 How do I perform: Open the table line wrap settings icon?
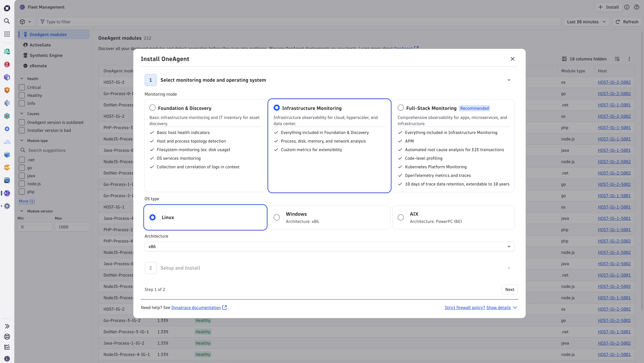[617, 59]
